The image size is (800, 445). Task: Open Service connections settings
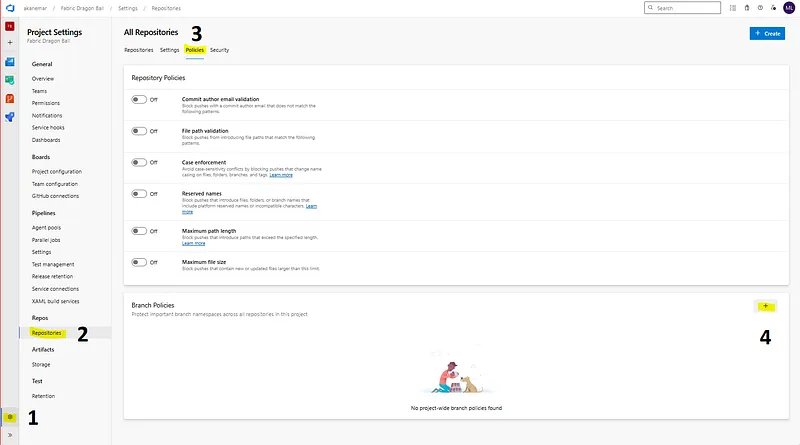click(55, 289)
